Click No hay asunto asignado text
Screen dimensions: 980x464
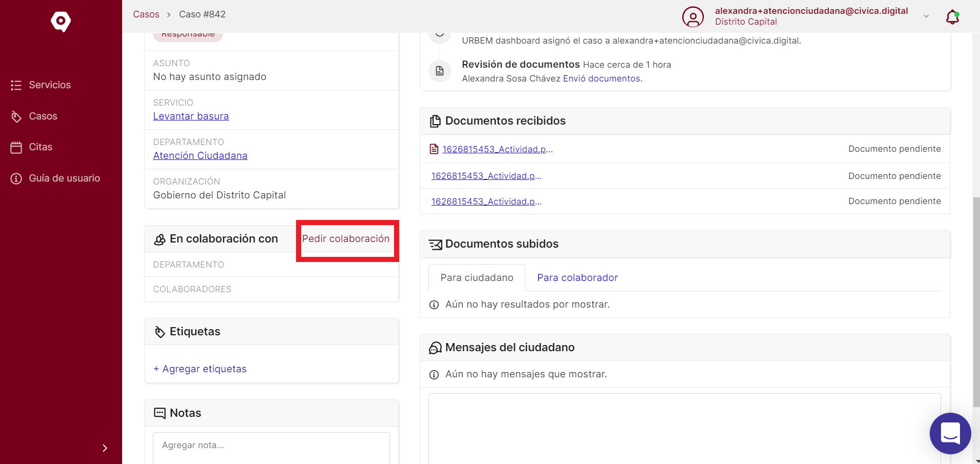coord(210,77)
